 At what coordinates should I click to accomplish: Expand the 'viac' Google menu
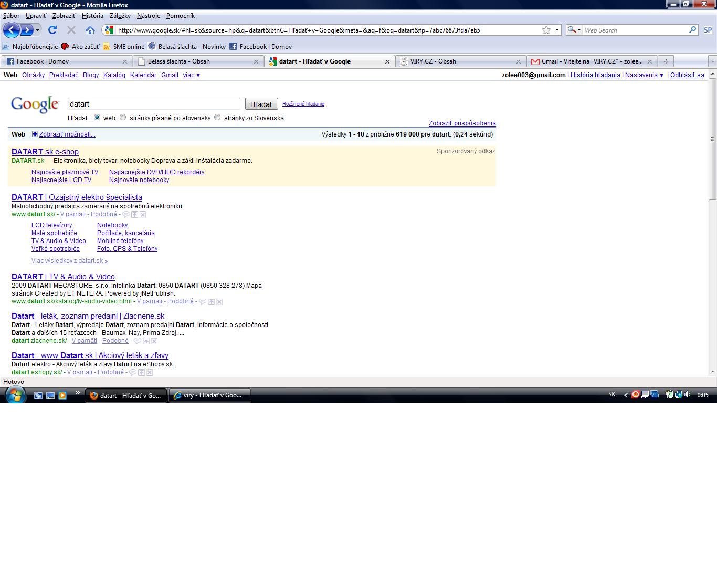(191, 75)
